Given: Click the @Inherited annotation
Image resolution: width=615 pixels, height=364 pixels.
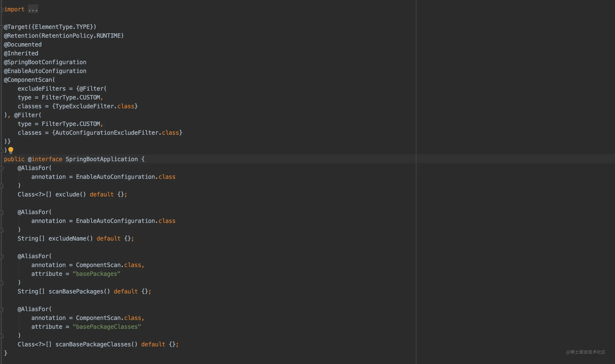Looking at the screenshot, I should pos(21,53).
